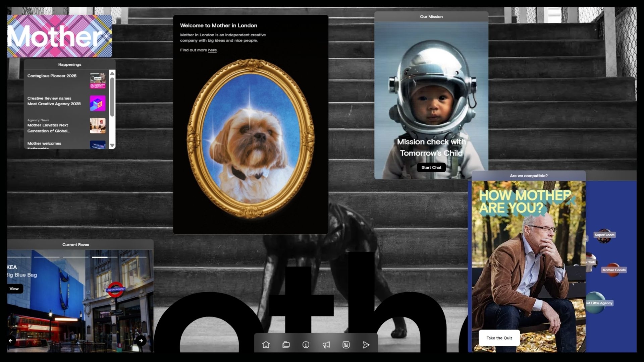Open the folders icon in bottom dock
Screen dimensions: 644x362
[x=286, y=345]
